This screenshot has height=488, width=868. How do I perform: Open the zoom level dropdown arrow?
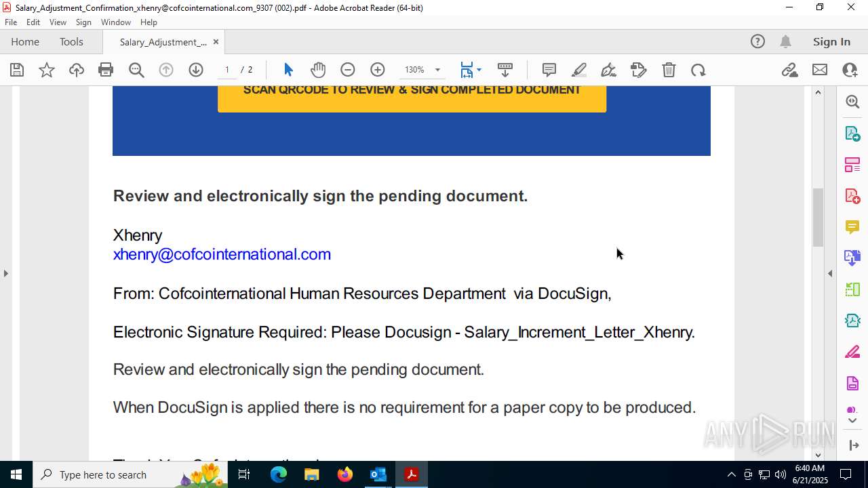pyautogui.click(x=437, y=70)
